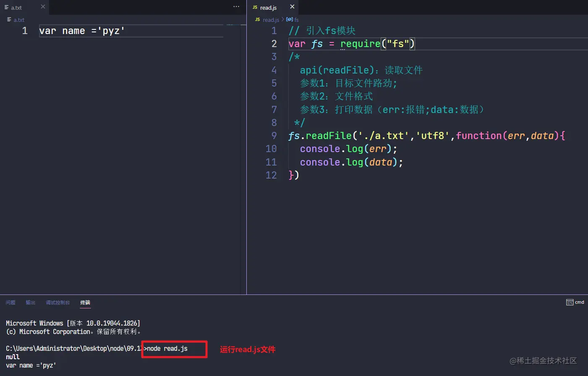Click line number 9 in read.js gutter

tap(274, 136)
